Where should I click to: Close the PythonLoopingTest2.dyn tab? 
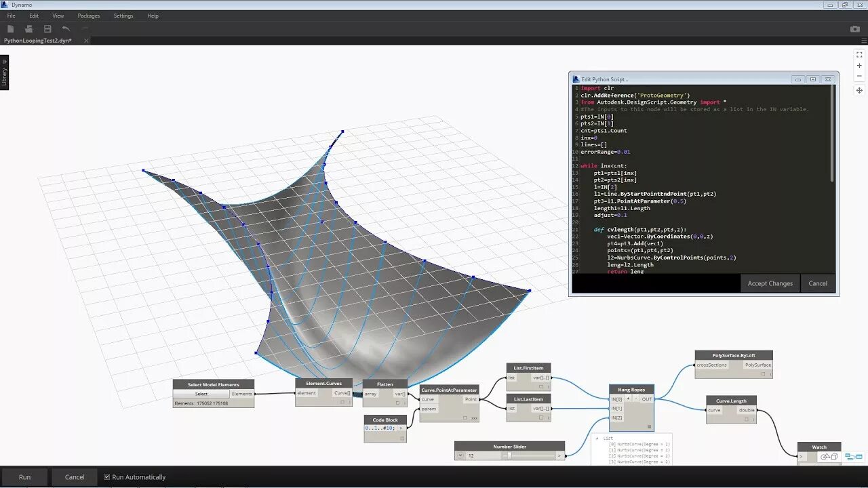[x=86, y=41]
